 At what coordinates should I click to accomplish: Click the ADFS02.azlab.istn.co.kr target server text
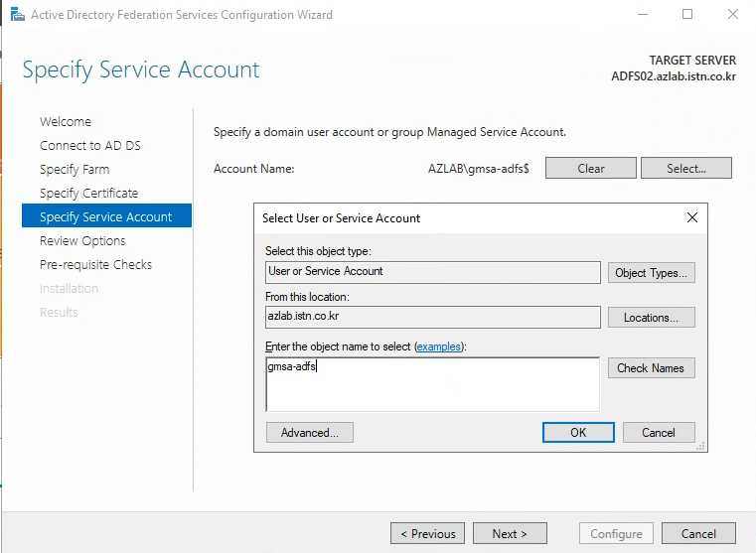point(674,76)
